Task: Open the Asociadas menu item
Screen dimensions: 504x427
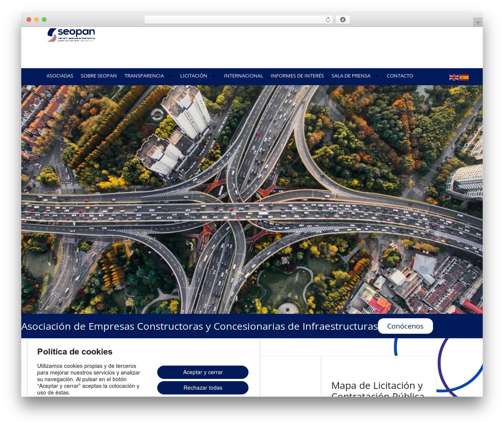Action: coord(60,76)
